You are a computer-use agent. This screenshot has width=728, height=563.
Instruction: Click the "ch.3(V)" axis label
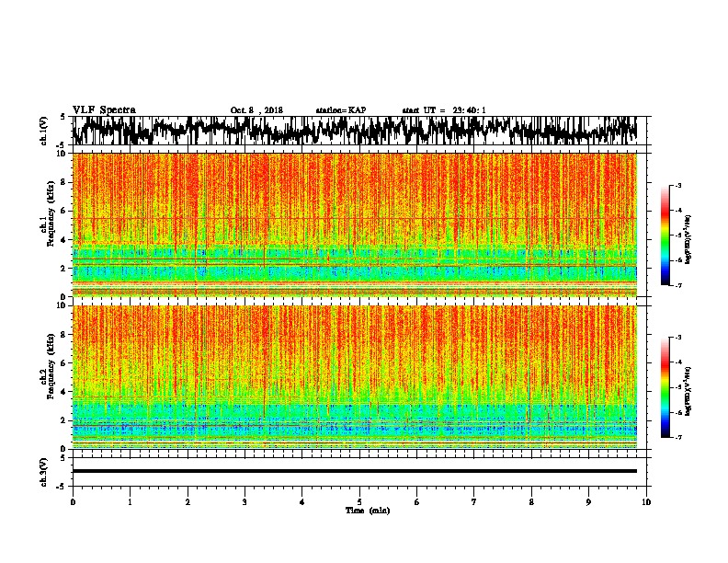(x=43, y=472)
